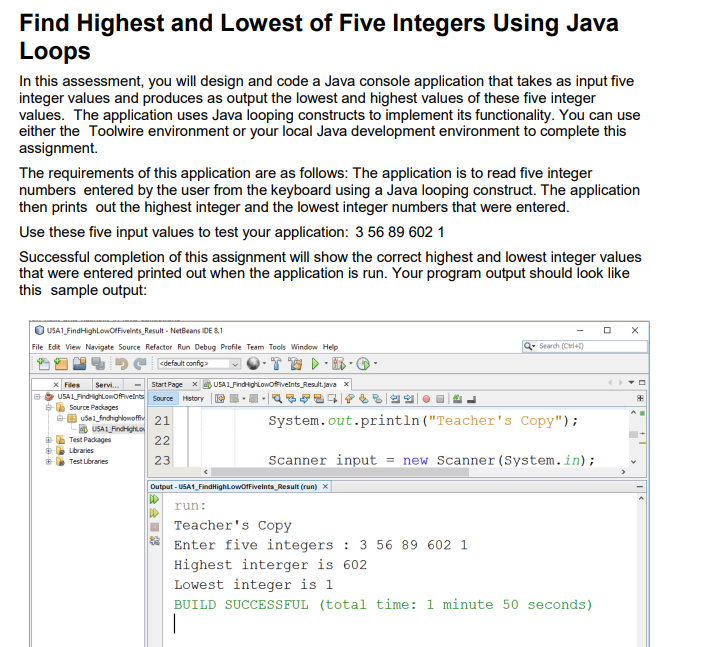Open the File menu

(38, 347)
